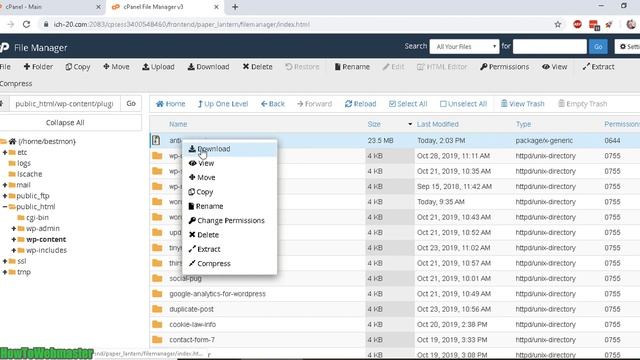
Task: Open Permissions from the toolbar
Action: (x=504, y=67)
